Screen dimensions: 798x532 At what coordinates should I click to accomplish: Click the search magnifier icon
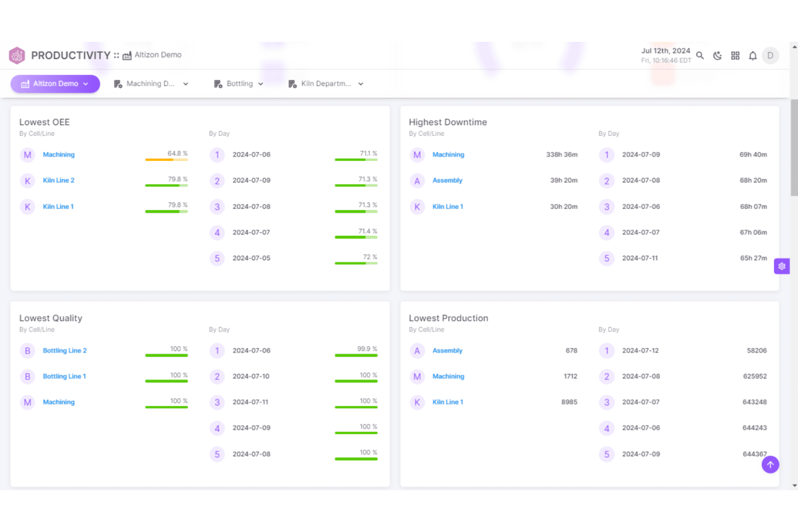click(700, 56)
